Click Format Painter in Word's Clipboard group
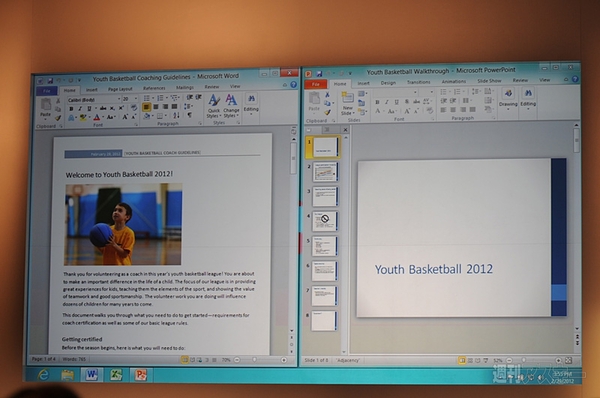Image resolution: width=600 pixels, height=398 pixels. tap(58, 118)
